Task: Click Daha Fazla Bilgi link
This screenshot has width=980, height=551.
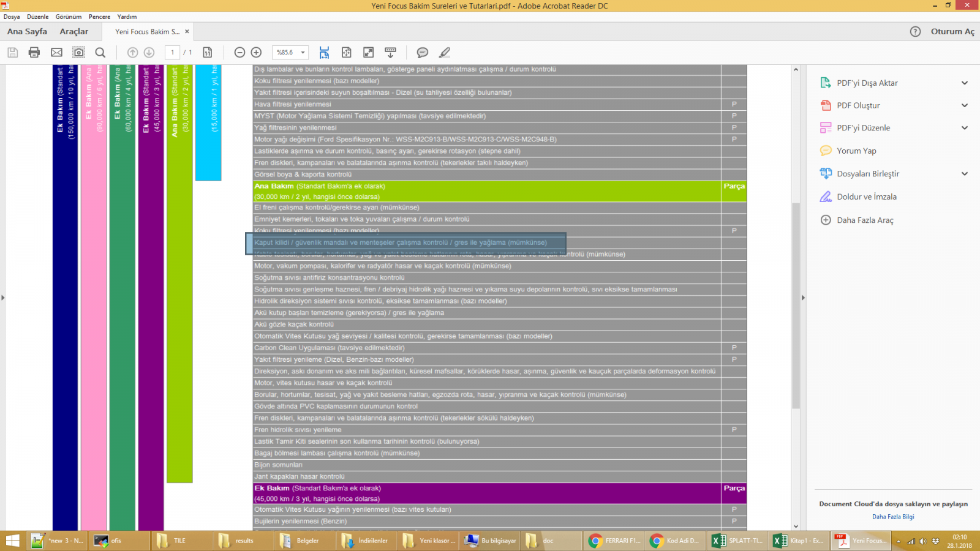Action: 893,517
